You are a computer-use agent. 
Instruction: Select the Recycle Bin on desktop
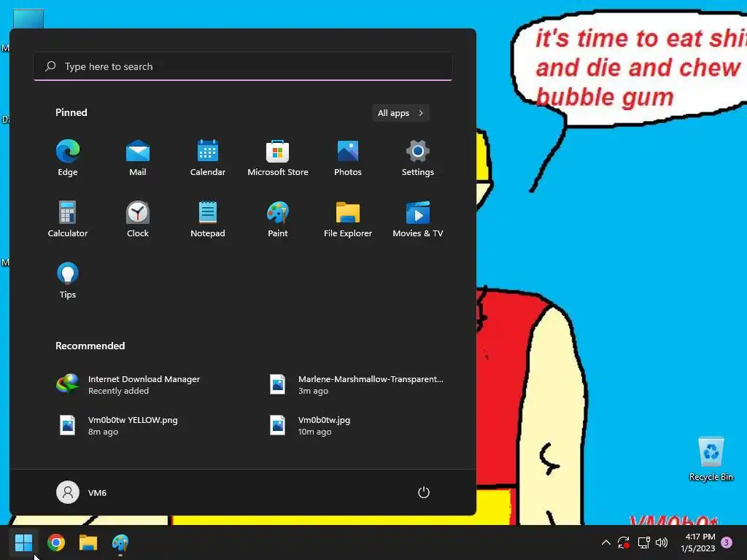click(x=711, y=459)
